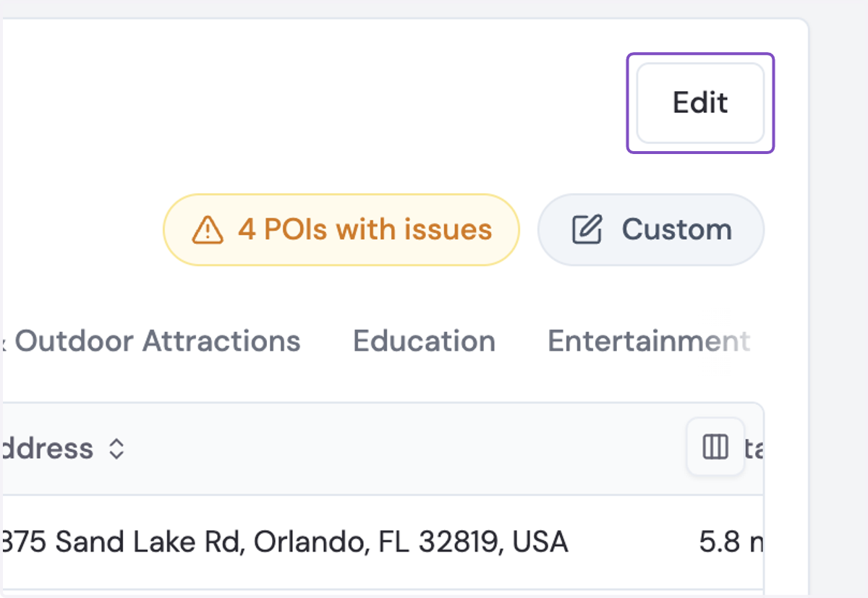
Task: Select the Custom pill button
Action: (x=651, y=230)
